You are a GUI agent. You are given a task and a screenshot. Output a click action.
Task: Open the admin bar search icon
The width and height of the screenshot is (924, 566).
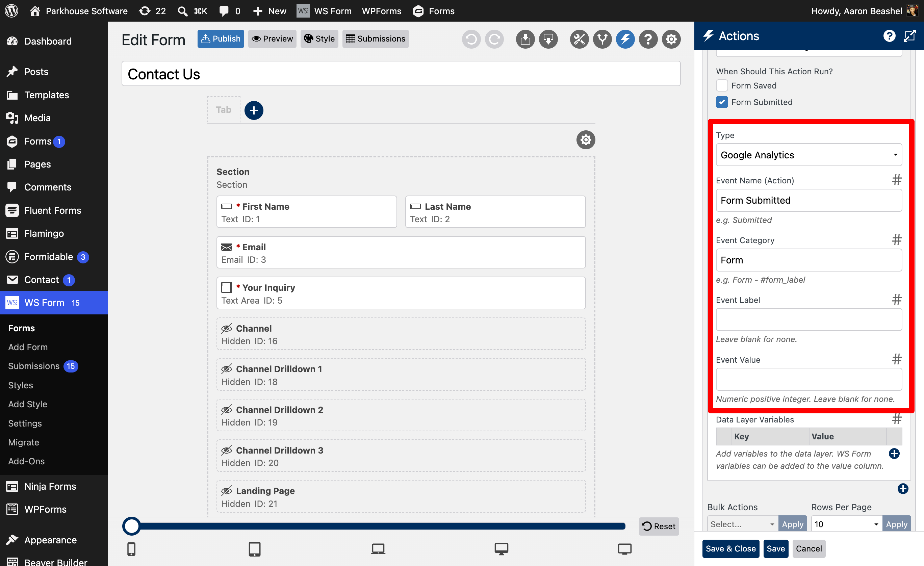tap(182, 11)
